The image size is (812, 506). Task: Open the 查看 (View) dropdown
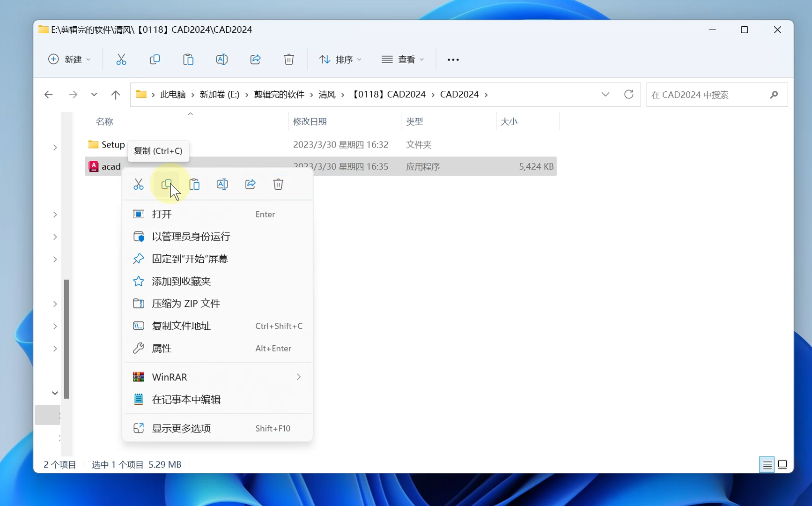(403, 60)
